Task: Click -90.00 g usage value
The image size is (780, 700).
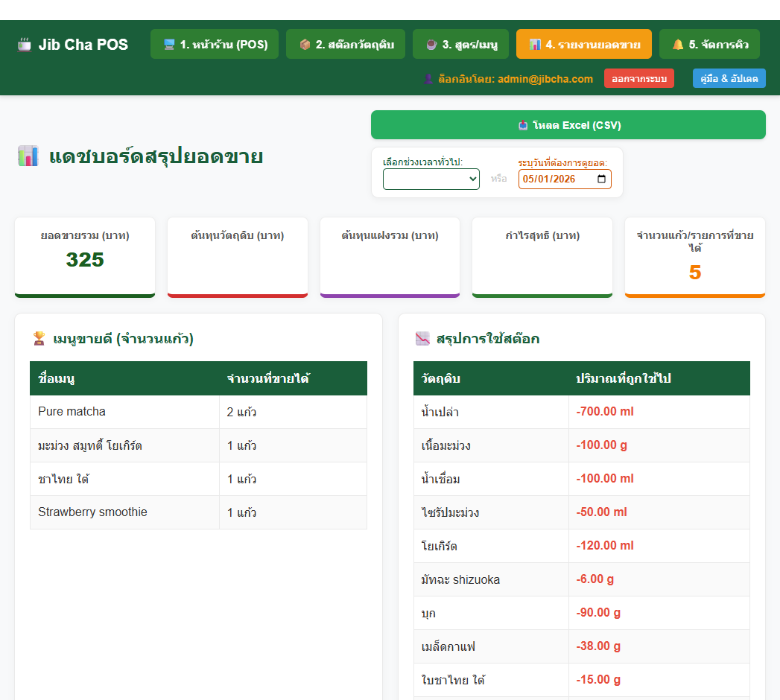Action: [598, 612]
